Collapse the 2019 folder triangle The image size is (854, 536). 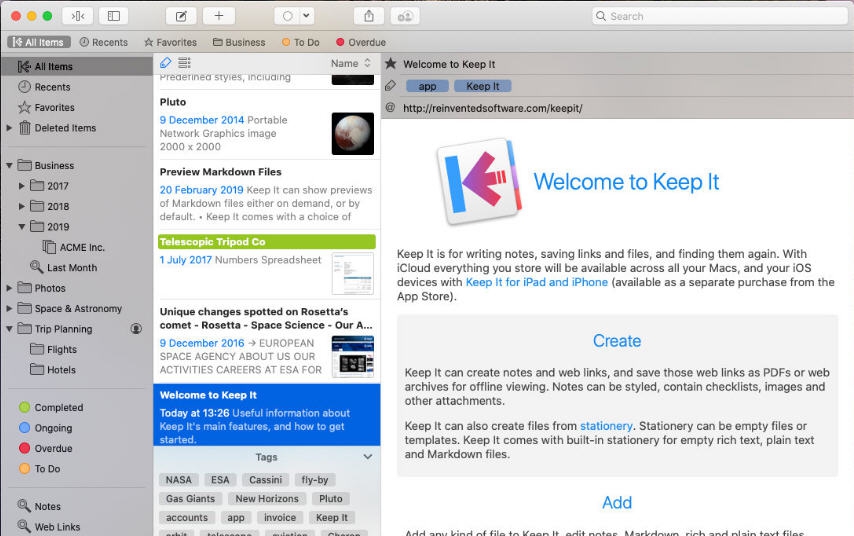coord(22,227)
